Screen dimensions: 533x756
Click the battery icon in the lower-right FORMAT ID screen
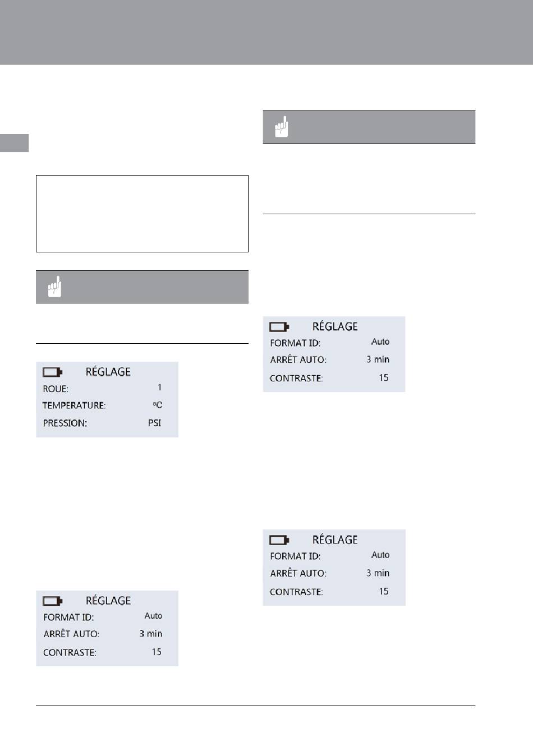click(279, 540)
